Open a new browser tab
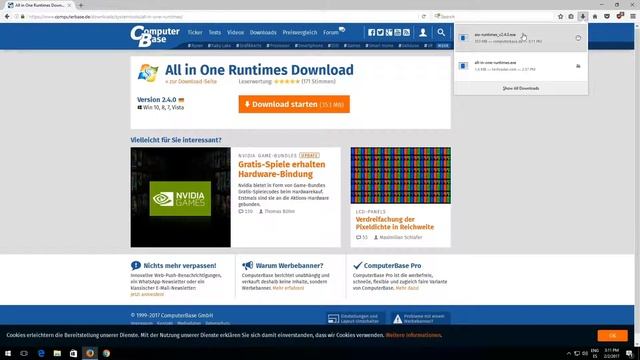Image resolution: width=640 pixels, height=360 pixels. tap(81, 5)
